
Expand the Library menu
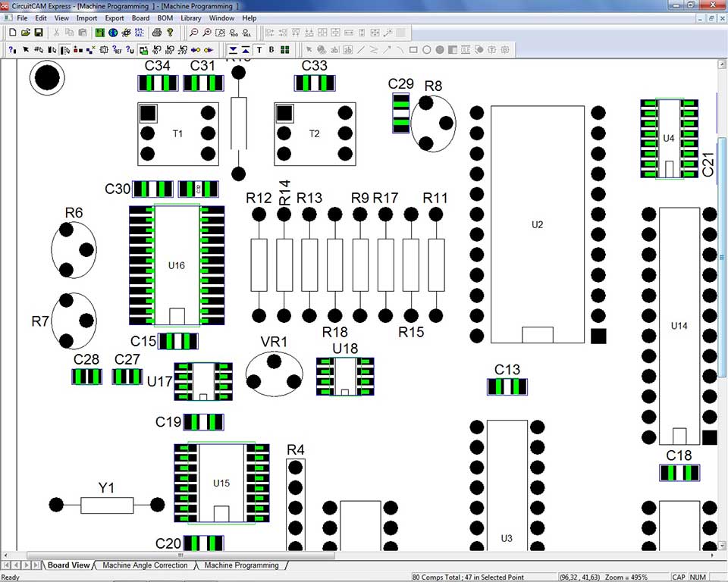click(190, 17)
